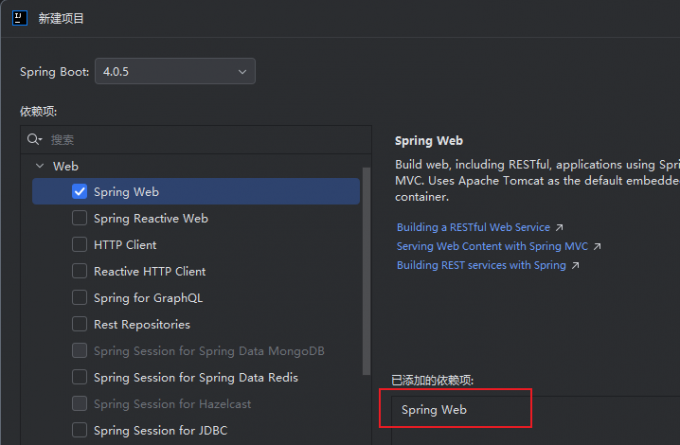Select Spring Web in added dependencies list

[x=434, y=410]
